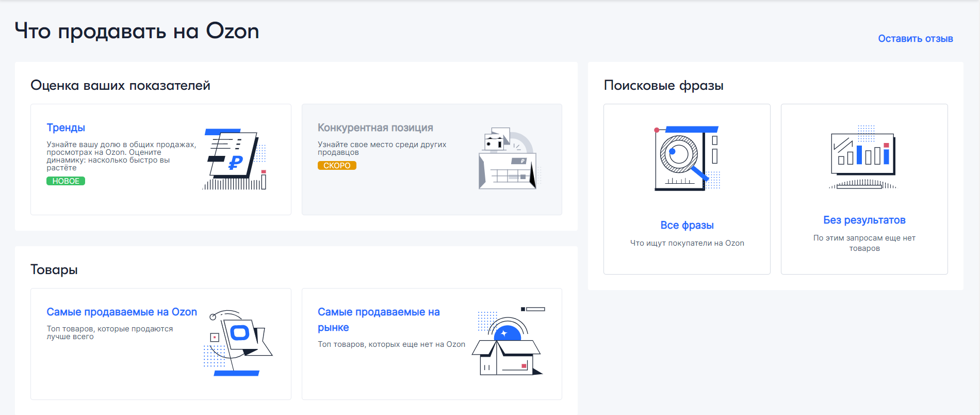Open Самые продаваемые на рынке

pyautogui.click(x=379, y=320)
